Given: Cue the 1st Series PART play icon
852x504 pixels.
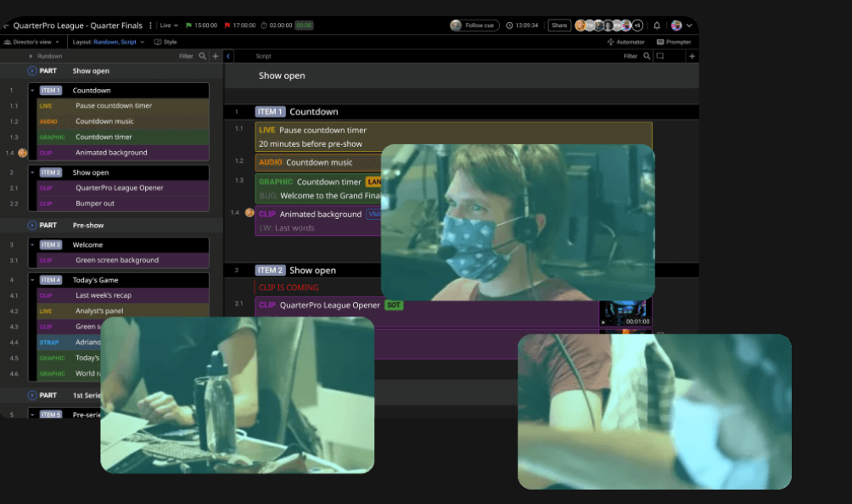Looking at the screenshot, I should pyautogui.click(x=32, y=395).
